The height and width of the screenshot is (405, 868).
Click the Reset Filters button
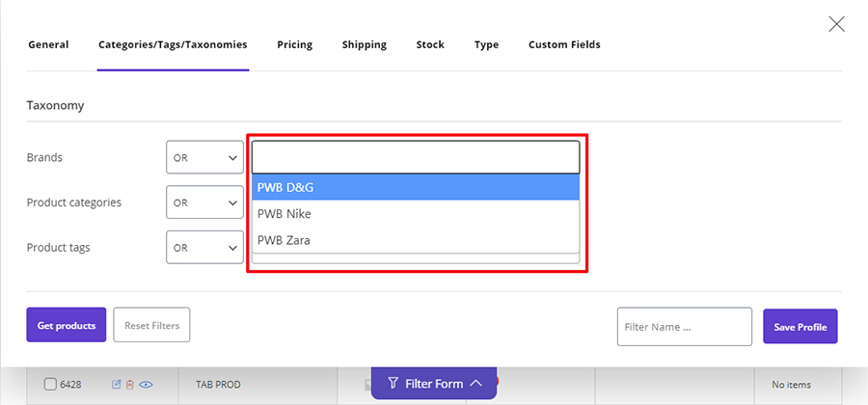151,325
